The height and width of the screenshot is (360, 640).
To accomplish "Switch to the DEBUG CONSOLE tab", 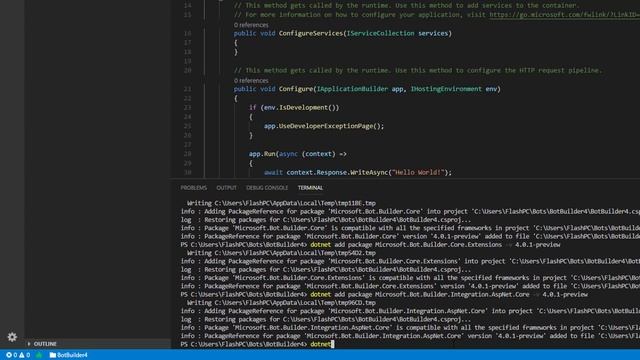I will (267, 188).
